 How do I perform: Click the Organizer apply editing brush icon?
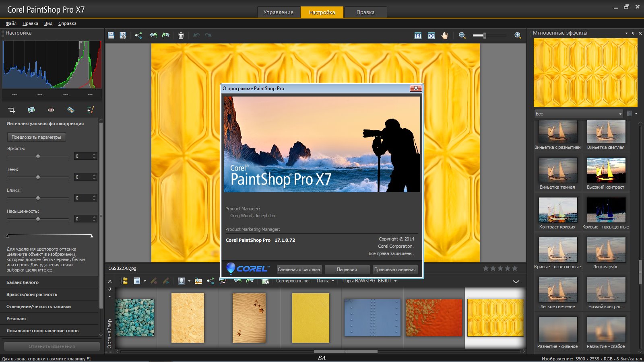pos(166,281)
